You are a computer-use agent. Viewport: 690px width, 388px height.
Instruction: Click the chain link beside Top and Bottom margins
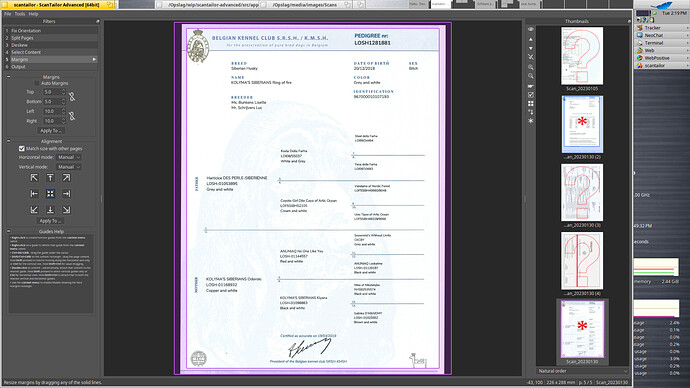[x=72, y=96]
